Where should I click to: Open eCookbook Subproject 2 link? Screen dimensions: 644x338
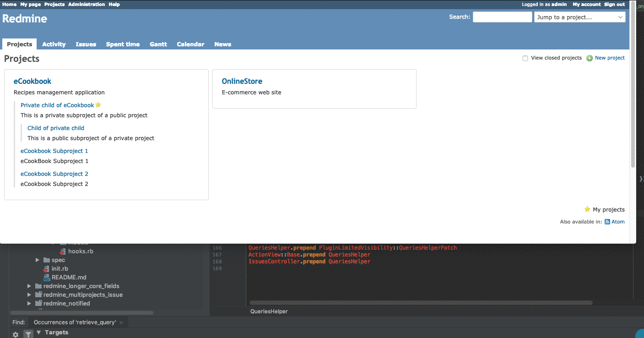coord(54,174)
